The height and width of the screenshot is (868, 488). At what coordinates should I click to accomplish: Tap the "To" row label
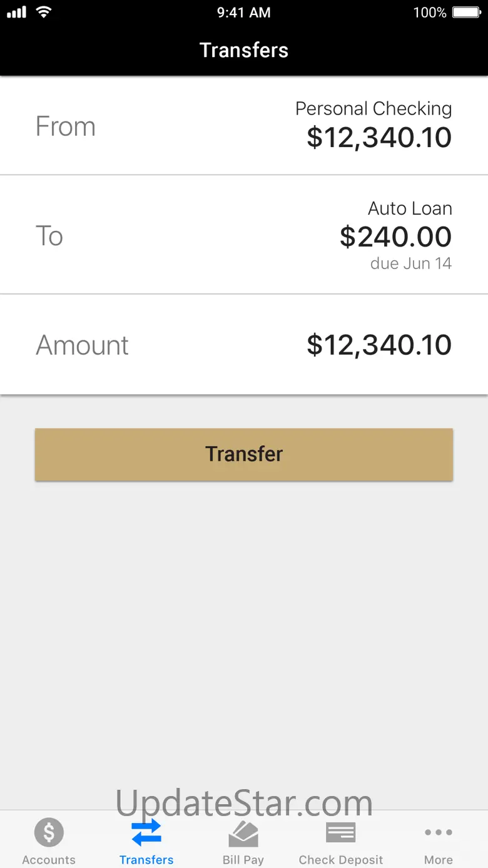[49, 236]
